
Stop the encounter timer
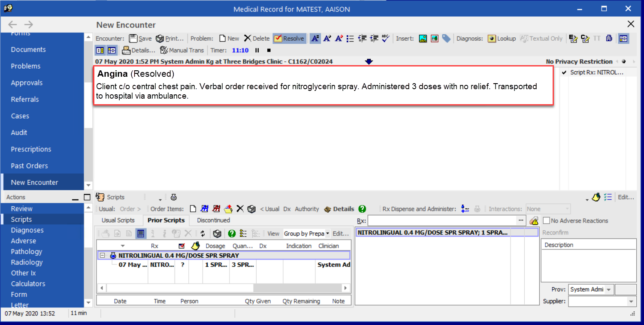269,50
